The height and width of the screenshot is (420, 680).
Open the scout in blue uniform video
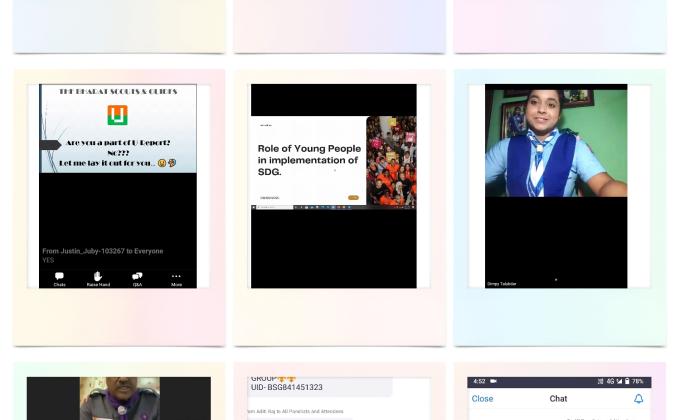point(556,186)
